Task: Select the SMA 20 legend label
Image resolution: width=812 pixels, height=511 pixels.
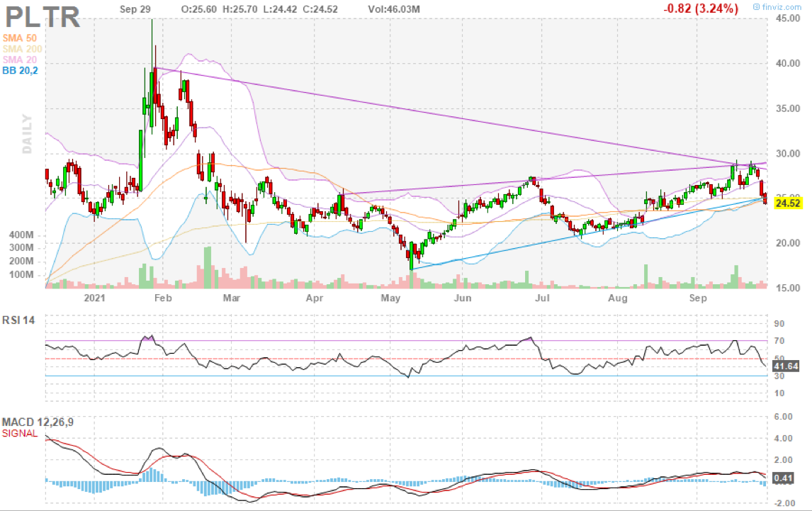Action: click(x=20, y=60)
